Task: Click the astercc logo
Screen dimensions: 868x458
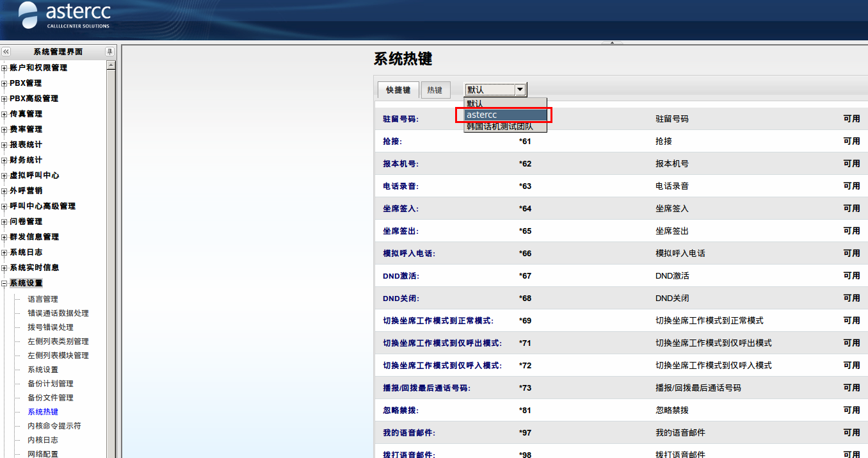Action: tap(64, 15)
